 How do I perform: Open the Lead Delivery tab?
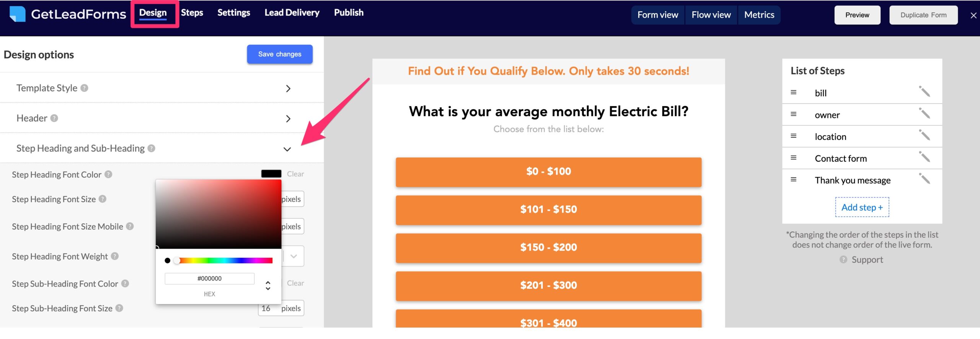tap(292, 13)
